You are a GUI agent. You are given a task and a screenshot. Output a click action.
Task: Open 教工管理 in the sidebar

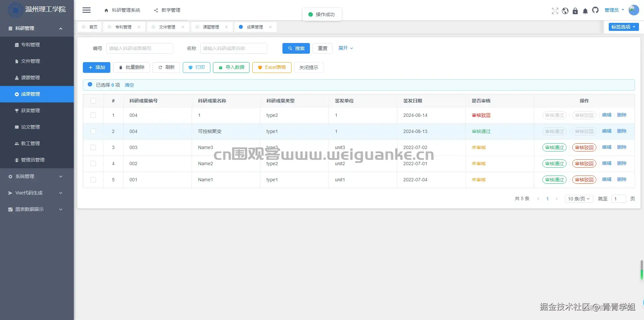pyautogui.click(x=37, y=143)
